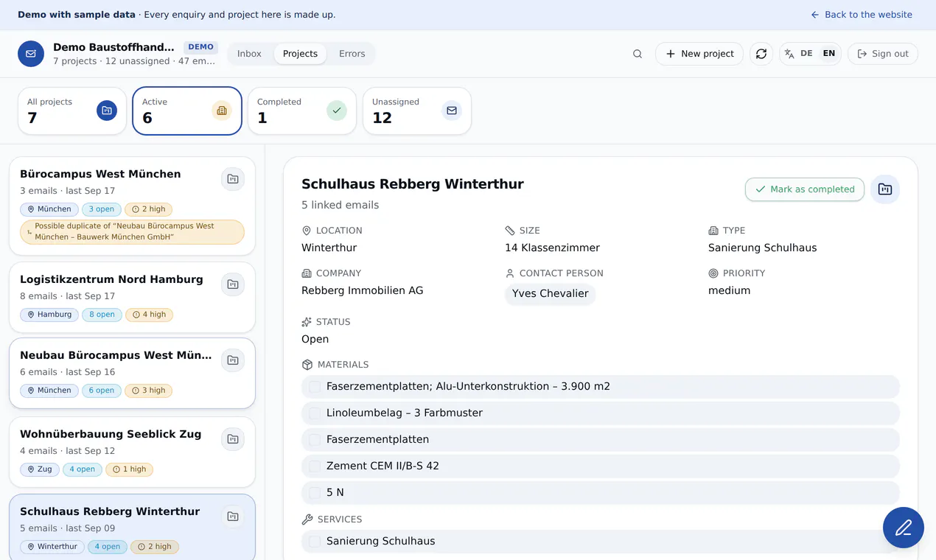
Task: Tick the 5 N material checkbox
Action: 315,493
